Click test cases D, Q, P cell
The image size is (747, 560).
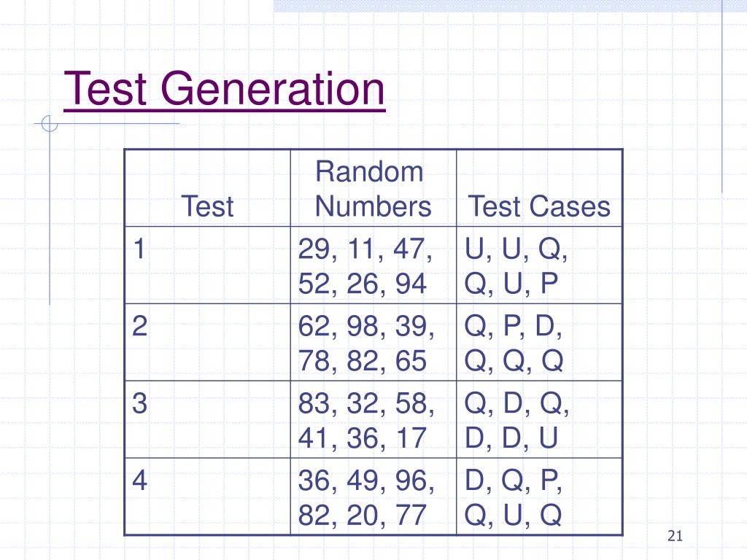pos(539,497)
